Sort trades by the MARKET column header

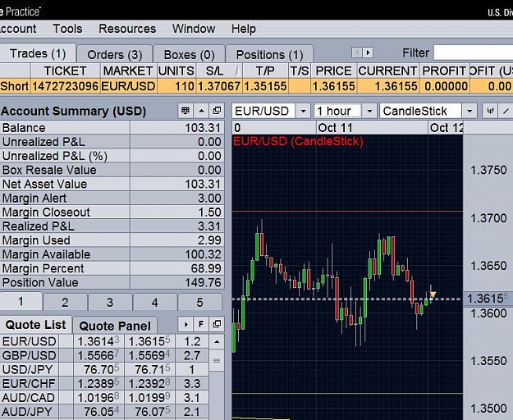128,71
